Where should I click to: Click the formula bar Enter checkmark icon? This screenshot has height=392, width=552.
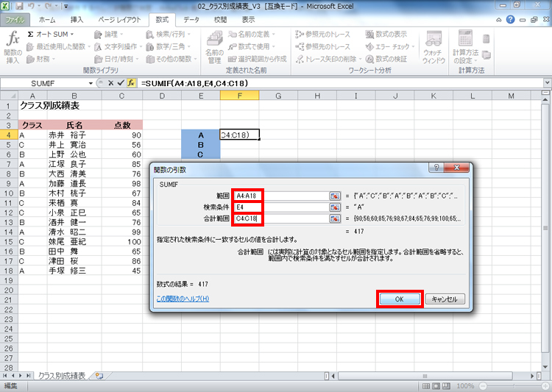121,83
